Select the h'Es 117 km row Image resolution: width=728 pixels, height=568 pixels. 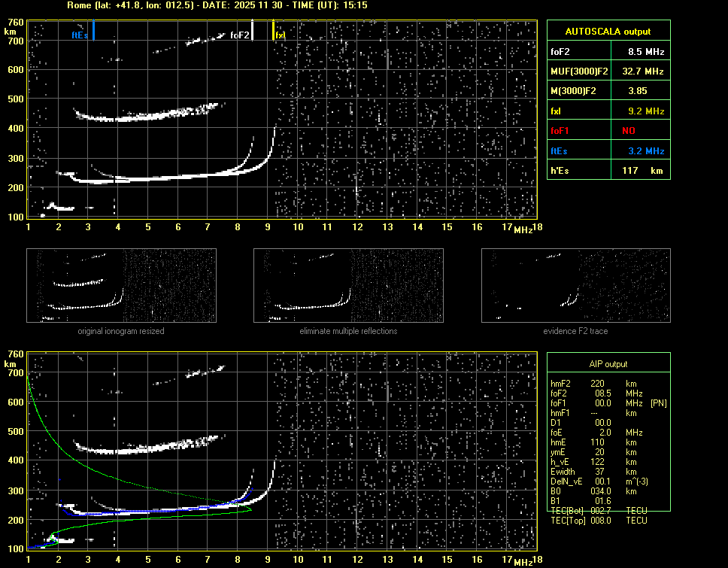tap(608, 171)
